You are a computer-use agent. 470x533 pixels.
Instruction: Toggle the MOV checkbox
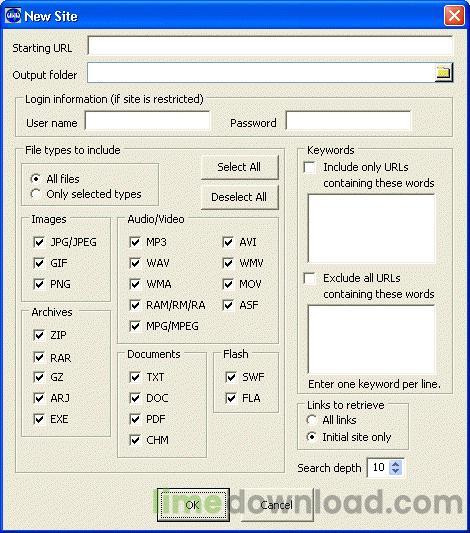[228, 284]
